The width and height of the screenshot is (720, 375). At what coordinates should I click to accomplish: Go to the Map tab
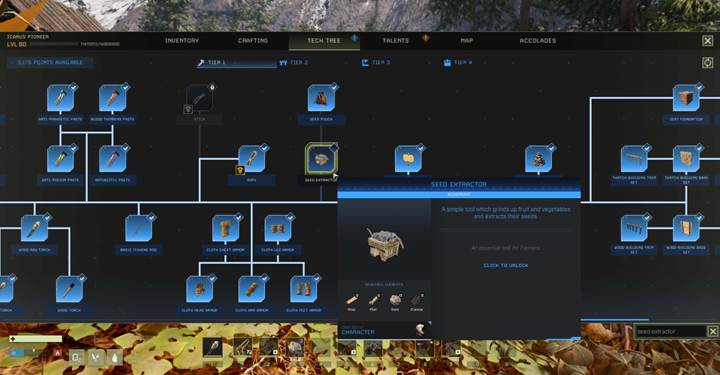pos(467,41)
